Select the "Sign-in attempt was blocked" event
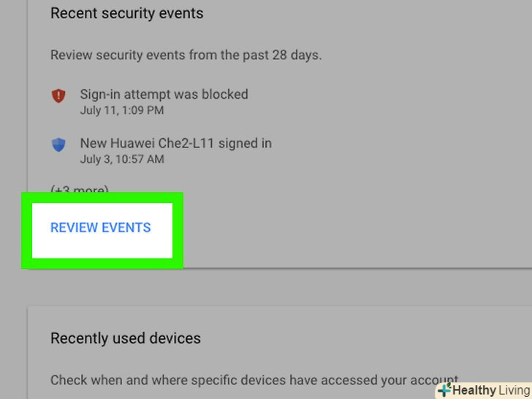This screenshot has height=399, width=532. coord(164,94)
